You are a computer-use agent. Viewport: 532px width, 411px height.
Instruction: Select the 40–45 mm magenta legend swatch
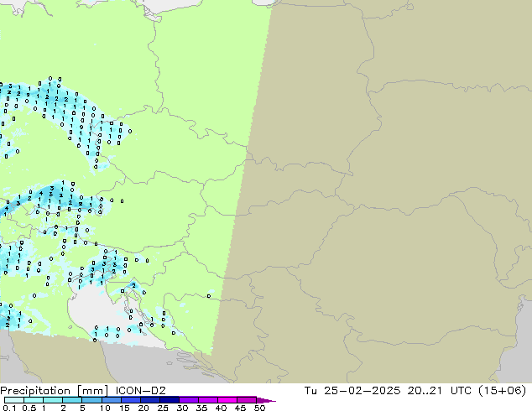(x=227, y=400)
